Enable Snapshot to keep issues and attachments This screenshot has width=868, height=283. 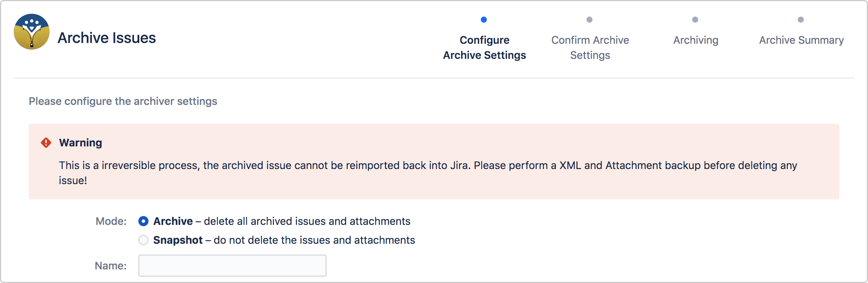(x=143, y=240)
